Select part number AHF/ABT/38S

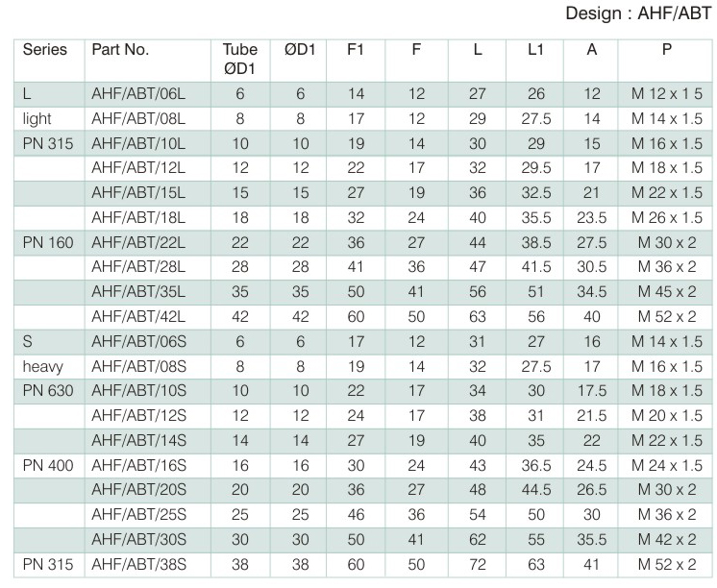click(138, 564)
